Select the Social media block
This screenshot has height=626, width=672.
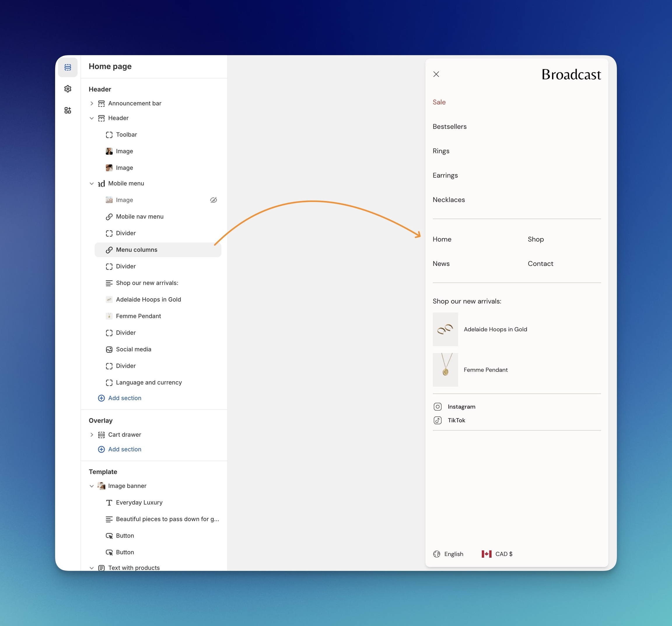click(134, 349)
